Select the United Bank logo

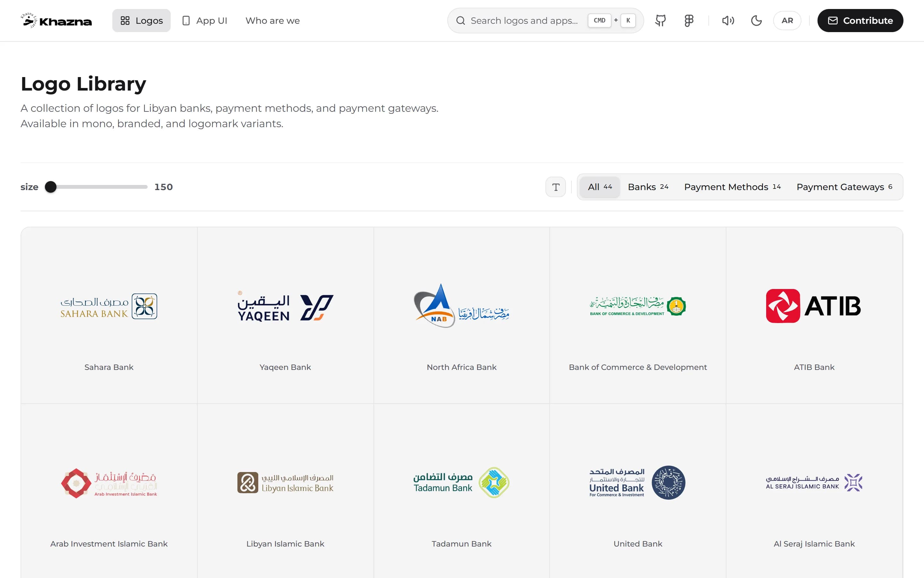click(x=637, y=482)
